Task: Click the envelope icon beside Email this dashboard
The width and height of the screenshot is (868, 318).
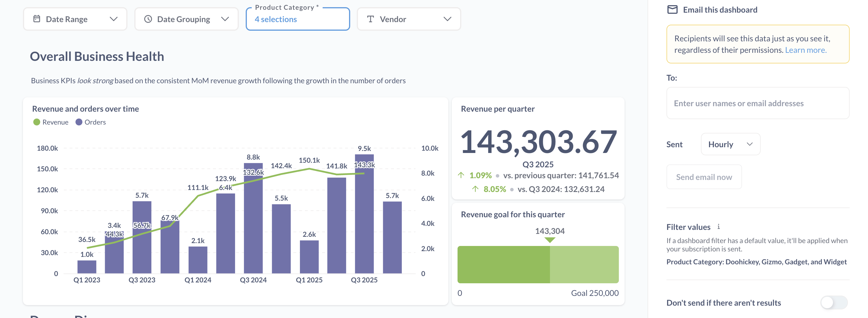Action: coord(673,10)
